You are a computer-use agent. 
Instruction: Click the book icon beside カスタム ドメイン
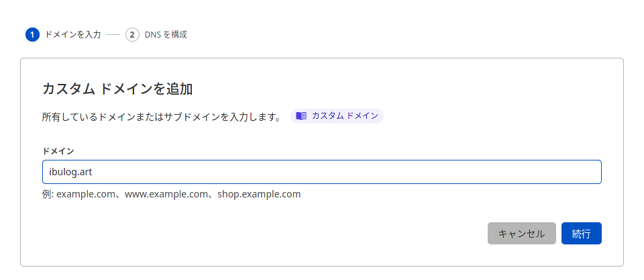tap(301, 116)
